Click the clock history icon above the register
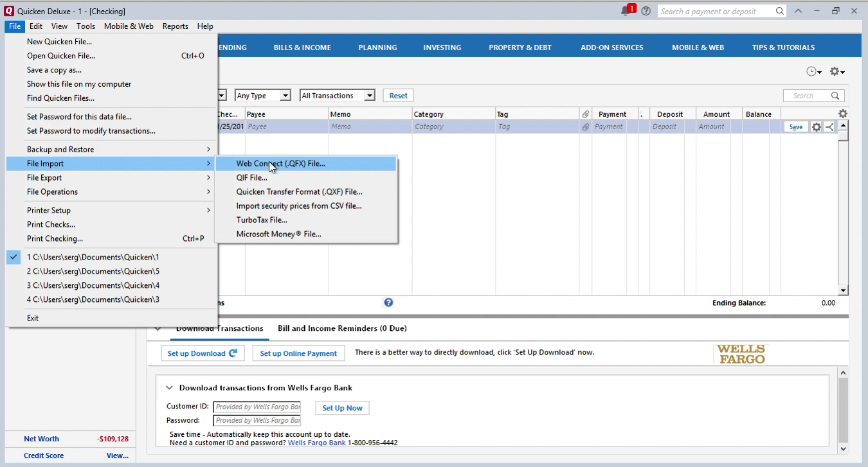The width and height of the screenshot is (868, 467). 812,71
